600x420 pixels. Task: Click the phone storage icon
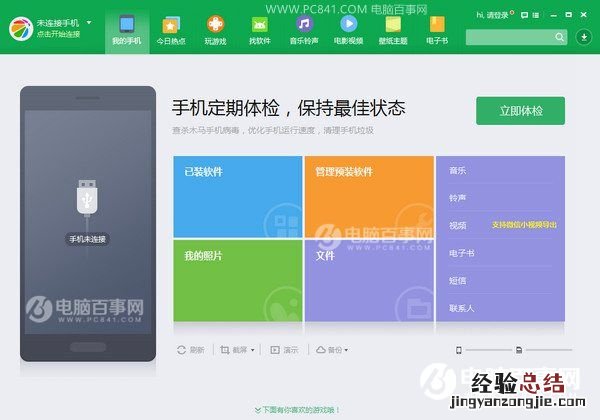pos(458,350)
